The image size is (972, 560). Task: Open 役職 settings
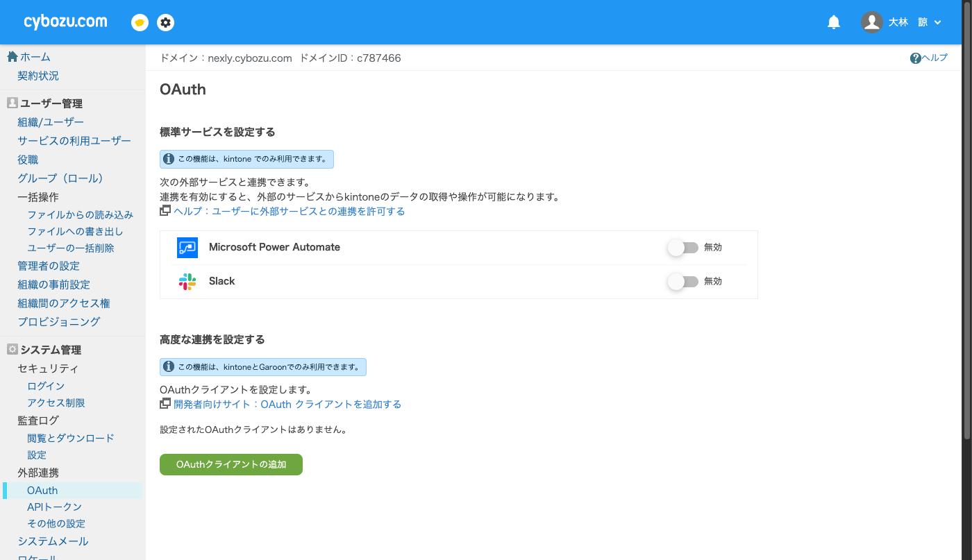[28, 160]
